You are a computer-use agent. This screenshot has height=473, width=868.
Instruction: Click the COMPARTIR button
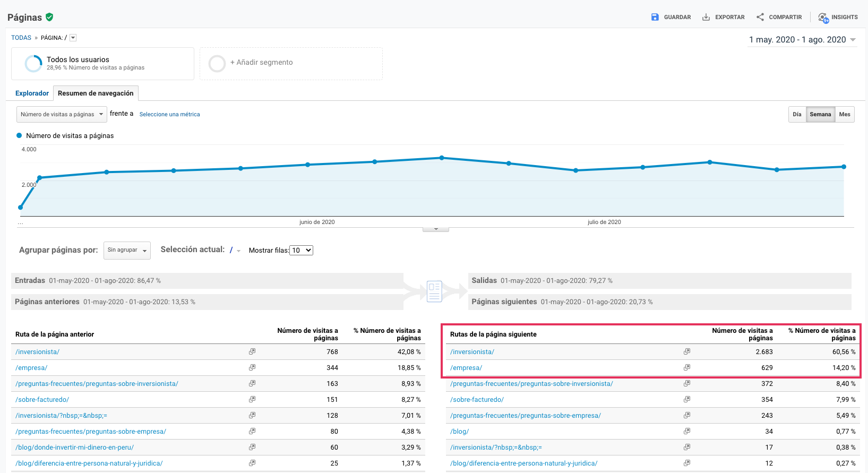click(779, 17)
